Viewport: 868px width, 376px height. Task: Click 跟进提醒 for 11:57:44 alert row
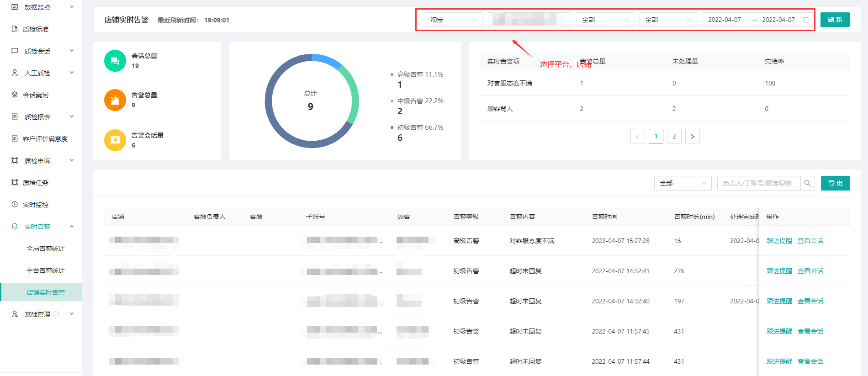[779, 361]
